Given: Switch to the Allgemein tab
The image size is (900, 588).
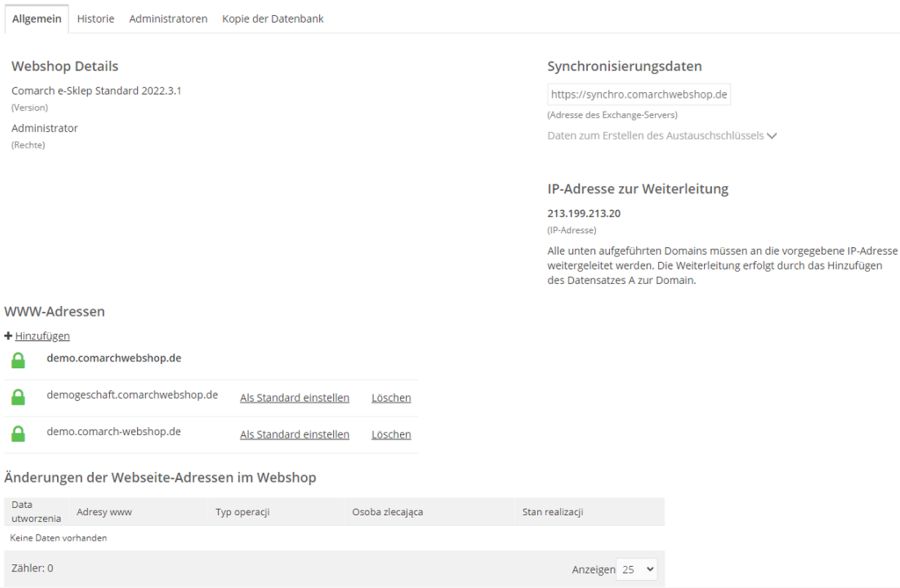Looking at the screenshot, I should [x=37, y=19].
